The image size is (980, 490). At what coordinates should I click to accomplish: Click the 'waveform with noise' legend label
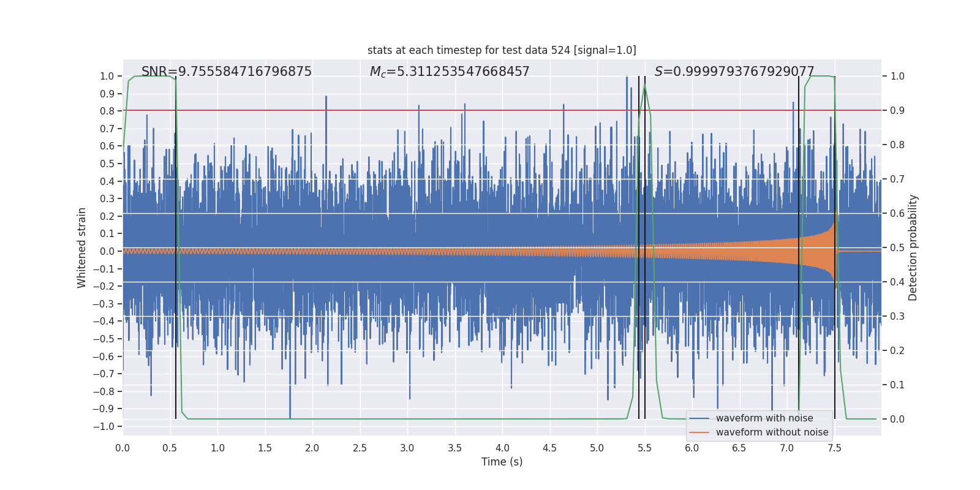tap(764, 418)
